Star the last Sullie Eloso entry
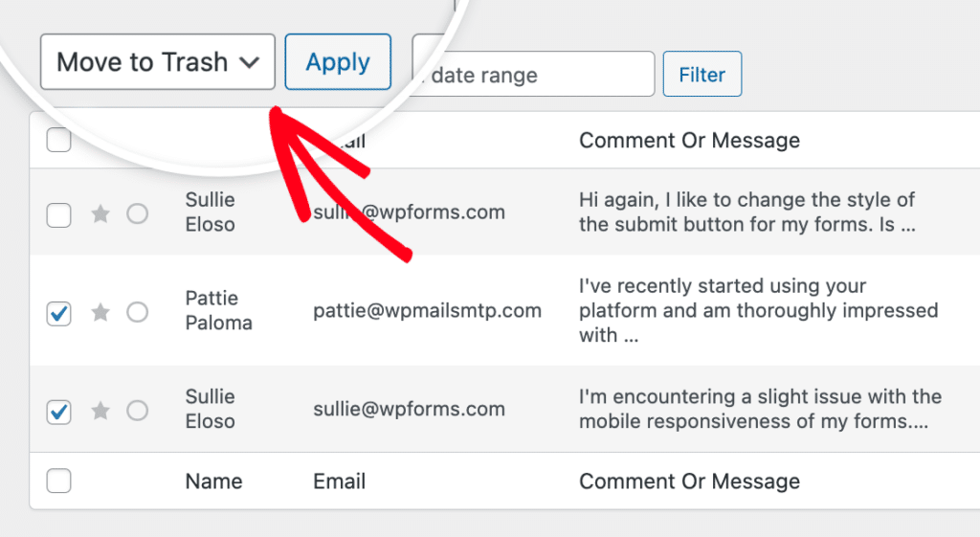980x537 pixels. click(x=100, y=411)
